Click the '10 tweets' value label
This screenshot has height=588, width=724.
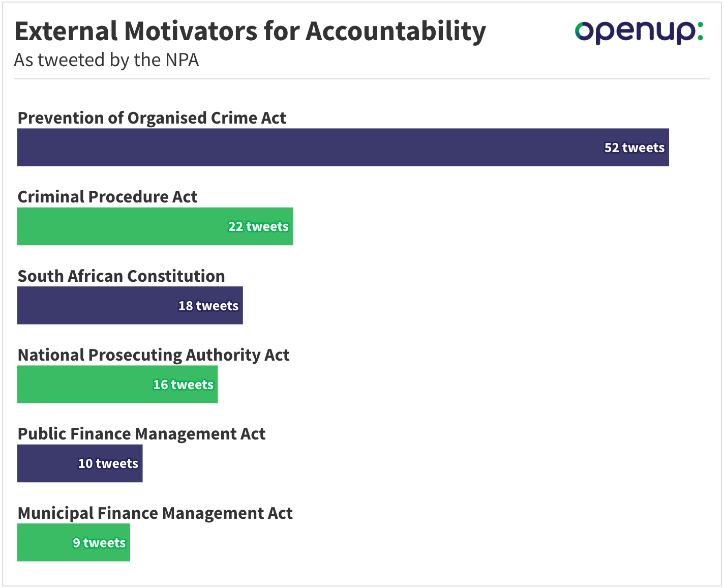coord(108,463)
